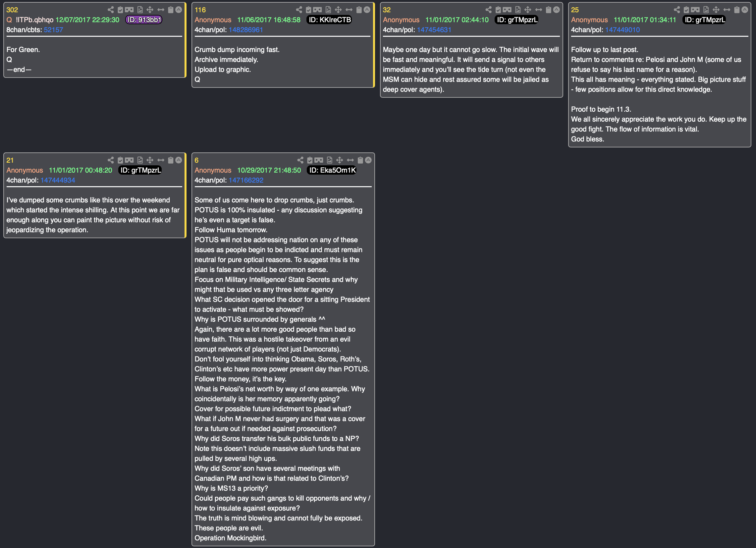Click the post number 116
This screenshot has height=548, width=756.
click(x=200, y=10)
